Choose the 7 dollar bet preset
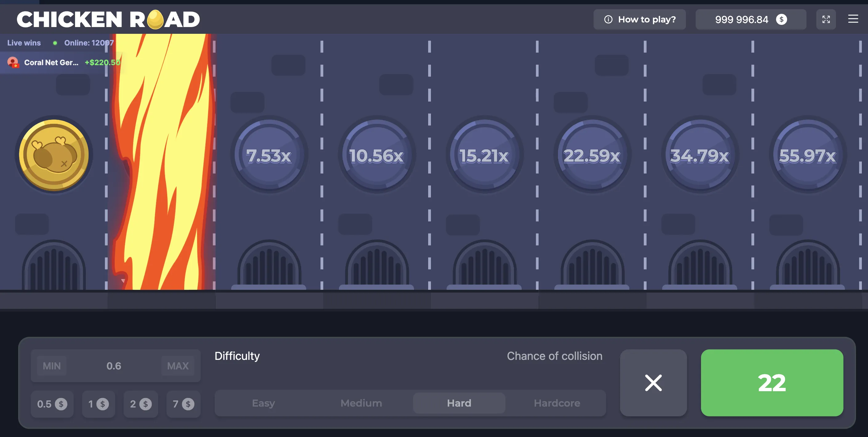 (x=183, y=404)
